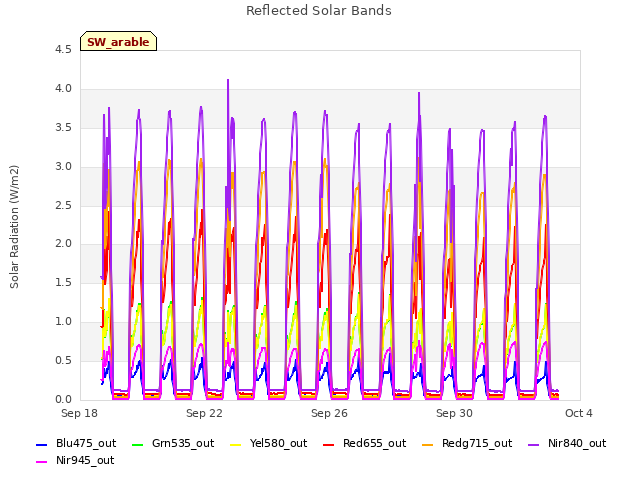
Task: Click the 2.5 y-axis tick label
Action: tap(63, 205)
